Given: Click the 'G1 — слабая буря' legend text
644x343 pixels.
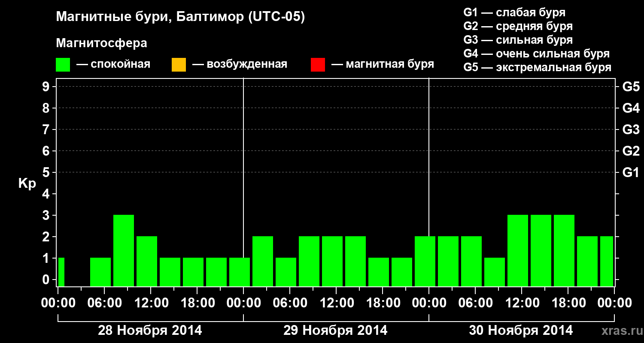Looking at the screenshot, I should coord(514,12).
